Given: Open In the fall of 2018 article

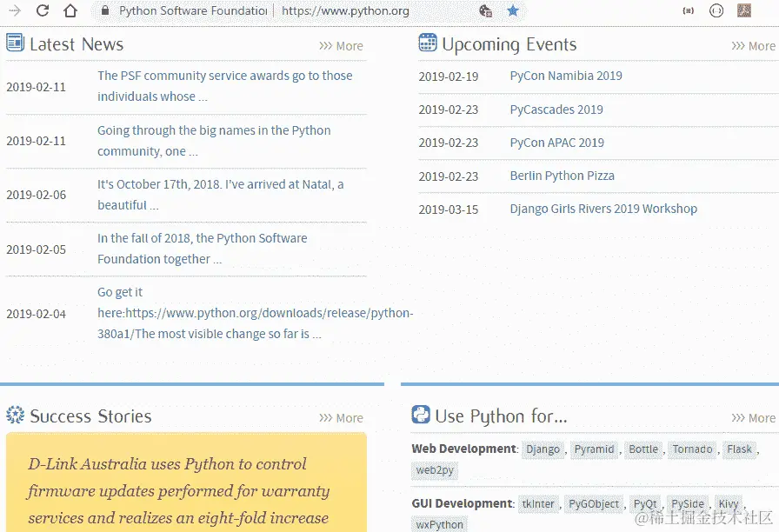Looking at the screenshot, I should [203, 249].
